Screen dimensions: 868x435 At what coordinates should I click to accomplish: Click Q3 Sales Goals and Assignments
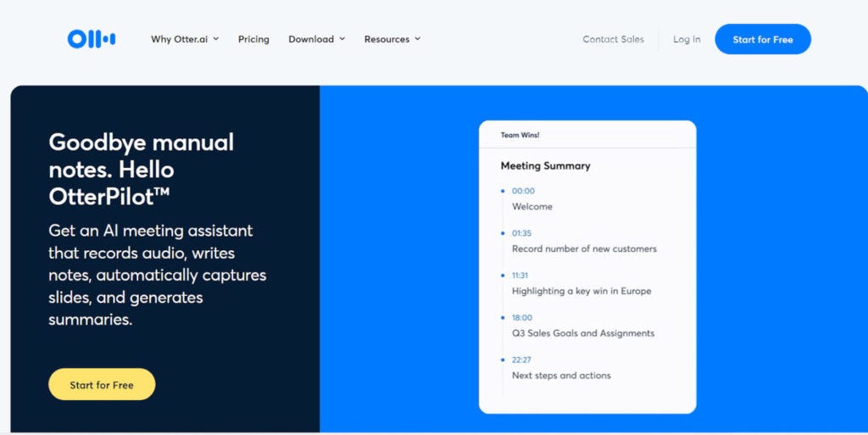point(583,333)
